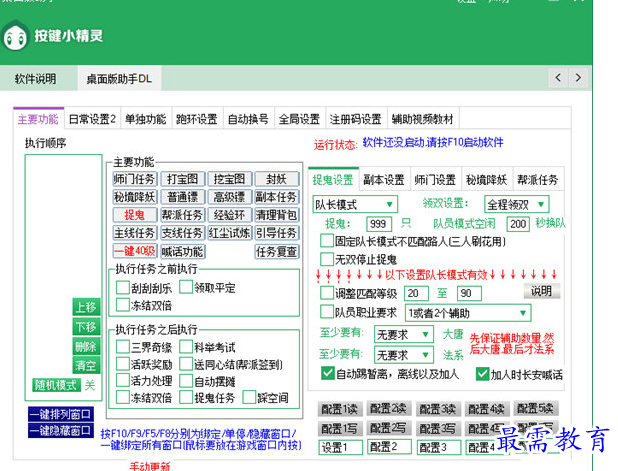Select the 日常设置2 tab
Viewport: 618px width, 471px height.
pyautogui.click(x=92, y=119)
